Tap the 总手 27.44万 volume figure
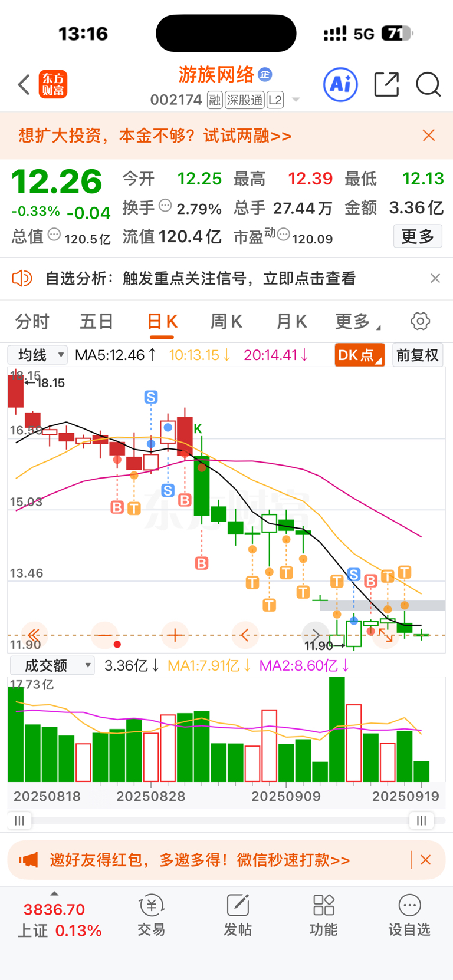The height and width of the screenshot is (980, 453). point(283,207)
